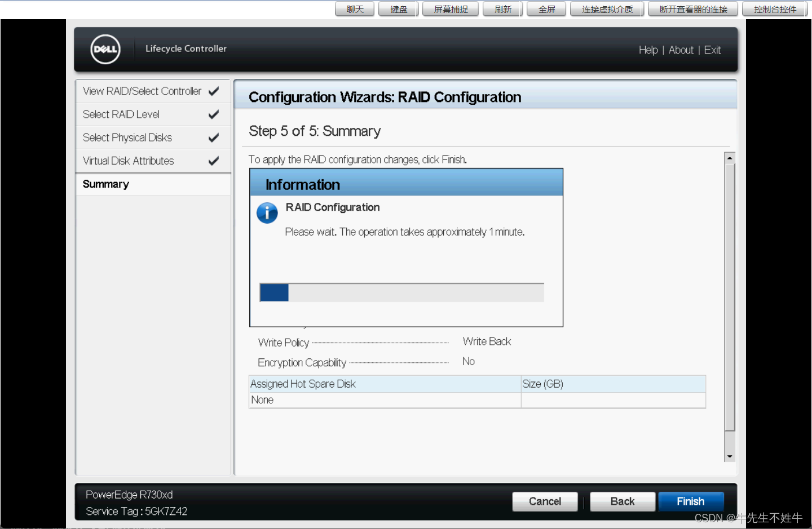Click the vertical scrollbar thumb
This screenshot has height=529, width=812.
tap(730, 297)
